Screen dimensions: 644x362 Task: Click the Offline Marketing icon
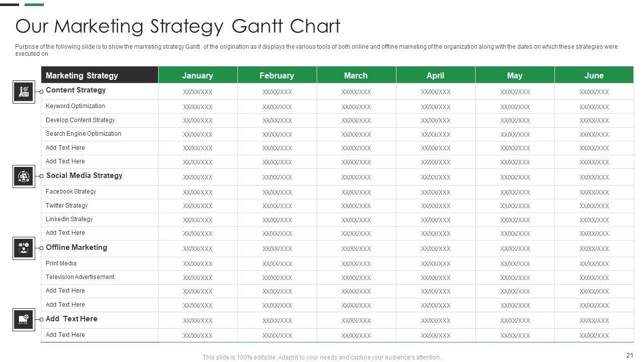(x=24, y=248)
